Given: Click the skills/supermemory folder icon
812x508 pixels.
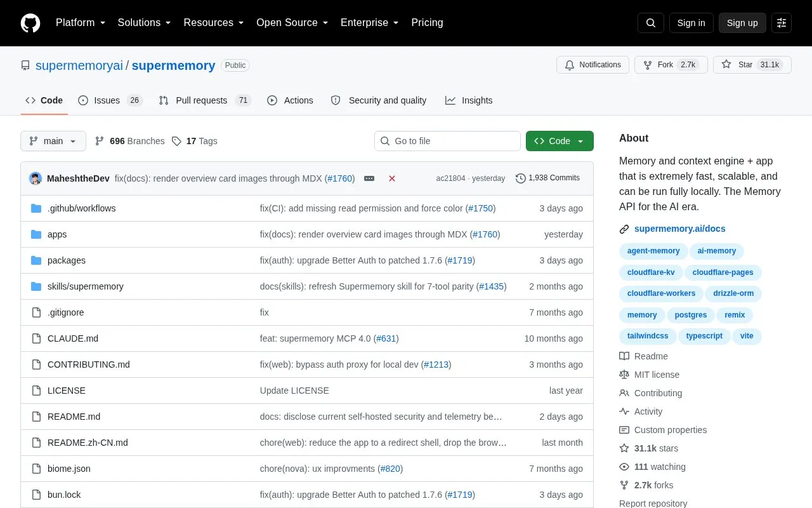Looking at the screenshot, I should pyautogui.click(x=36, y=286).
